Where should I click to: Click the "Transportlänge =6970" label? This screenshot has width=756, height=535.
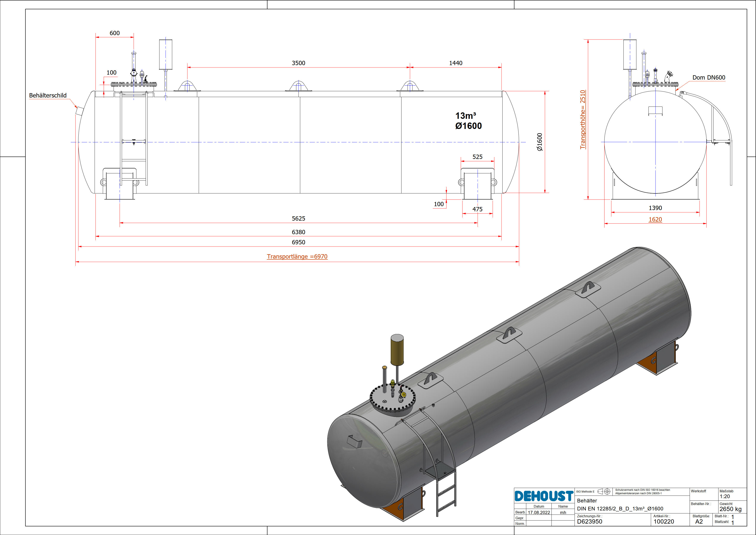(x=297, y=256)
